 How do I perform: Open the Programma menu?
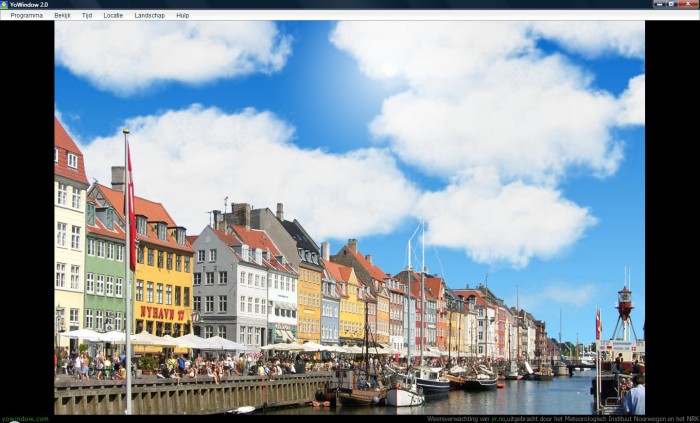(27, 15)
